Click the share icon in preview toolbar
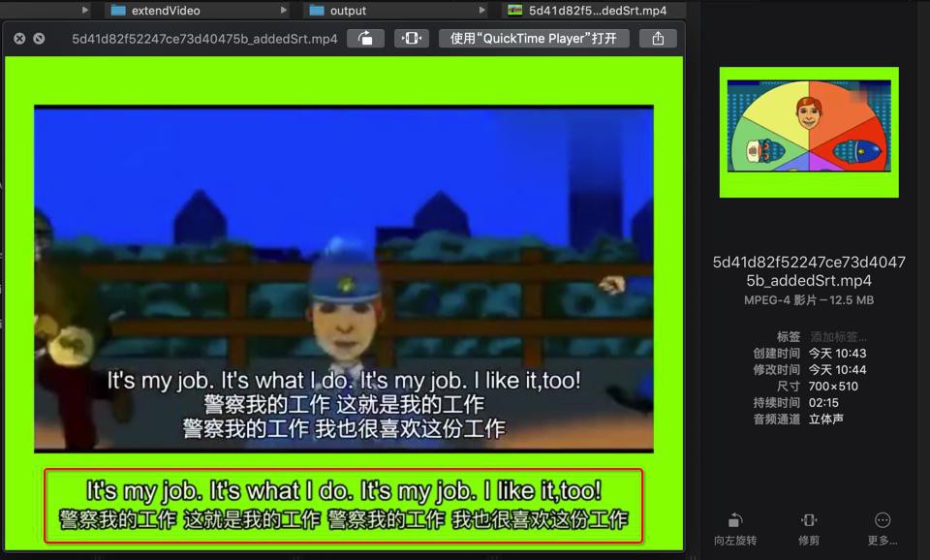Screen dimensions: 930x560 [x=658, y=39]
